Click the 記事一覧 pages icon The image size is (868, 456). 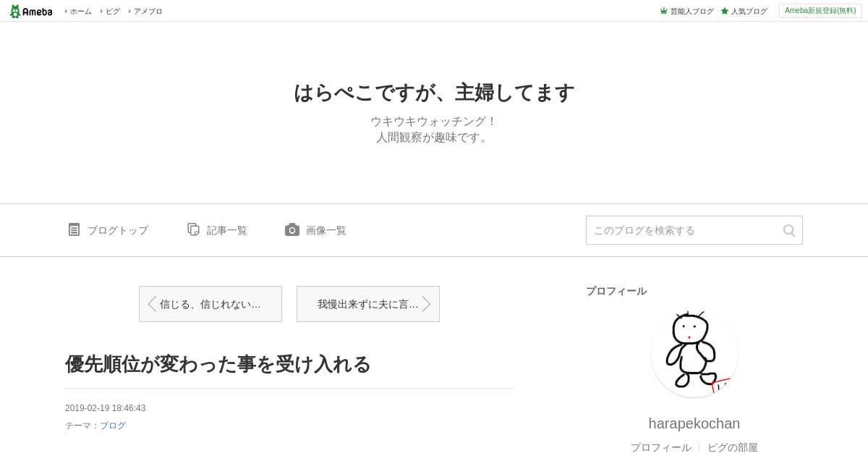[x=193, y=229]
